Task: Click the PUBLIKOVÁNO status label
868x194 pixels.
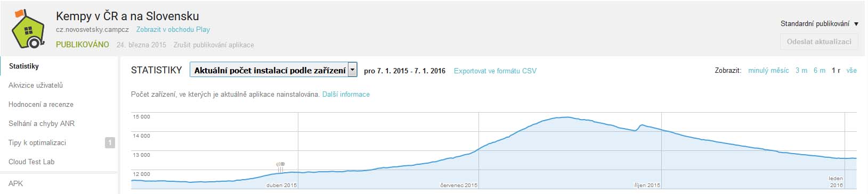Action: tap(83, 45)
